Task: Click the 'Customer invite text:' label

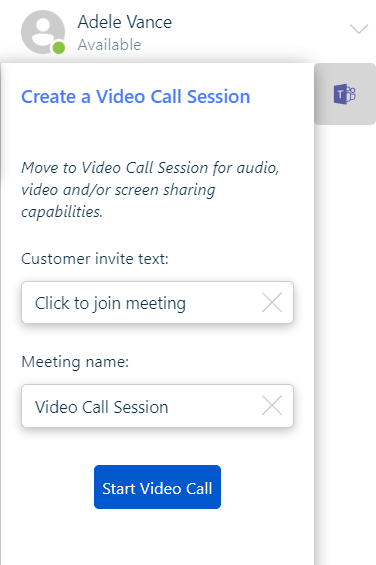Action: click(95, 259)
